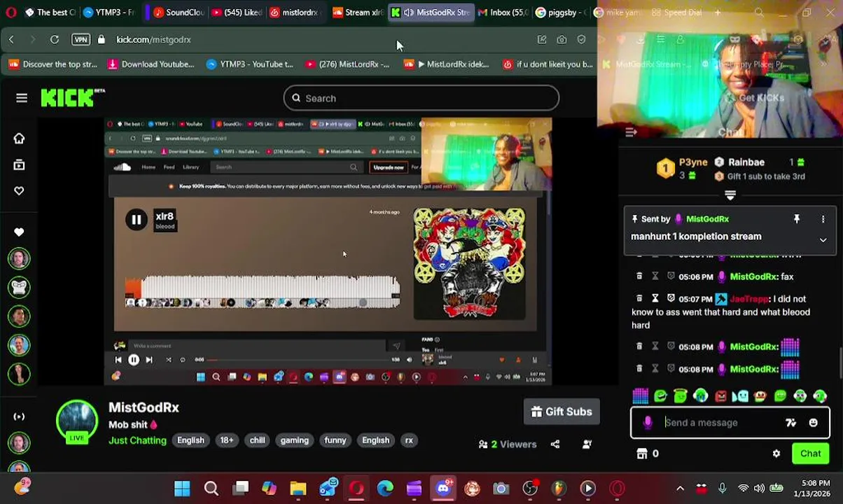
Task: Switch to the Inbox Gmail tab
Action: 503,13
